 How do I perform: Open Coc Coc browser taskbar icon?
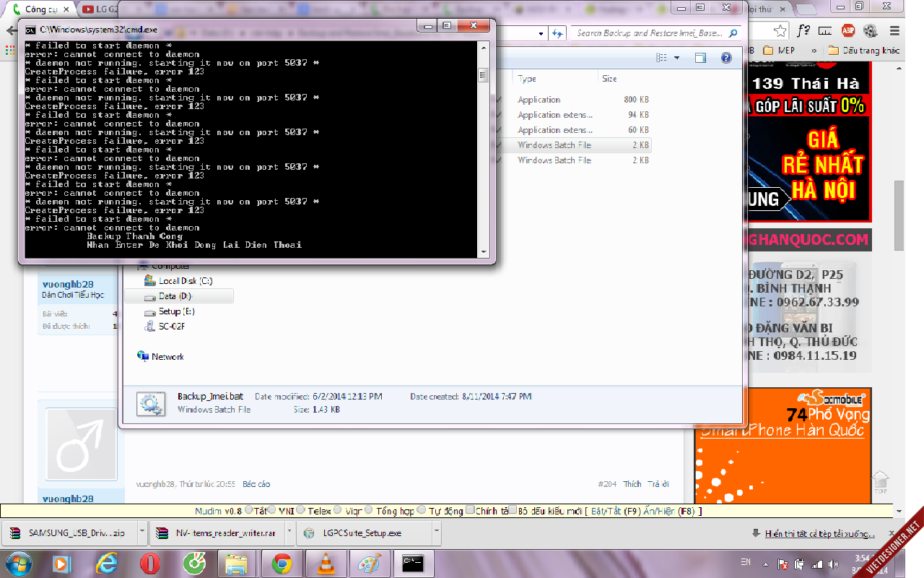coord(193,563)
